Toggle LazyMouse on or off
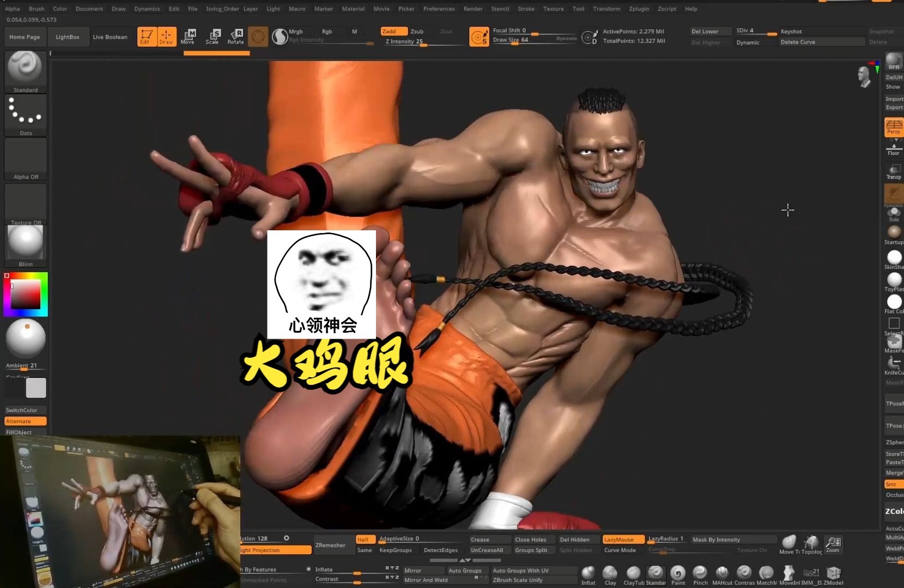The width and height of the screenshot is (904, 588). 623,540
